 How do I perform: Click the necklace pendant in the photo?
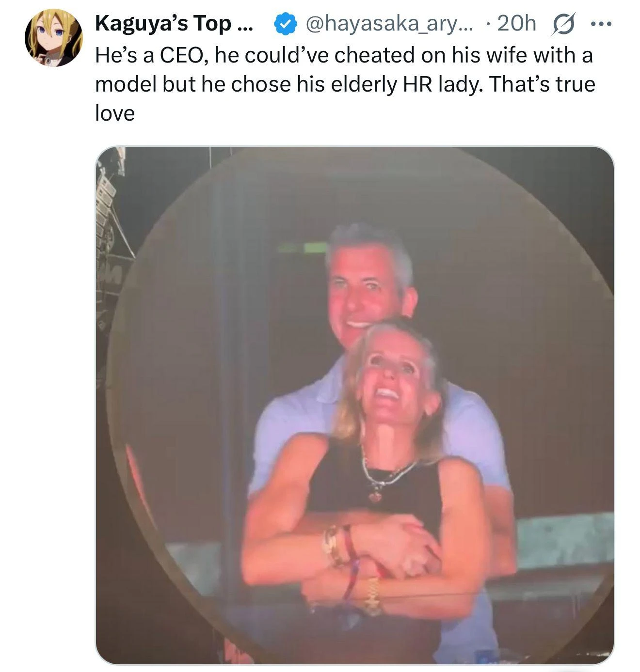[375, 496]
